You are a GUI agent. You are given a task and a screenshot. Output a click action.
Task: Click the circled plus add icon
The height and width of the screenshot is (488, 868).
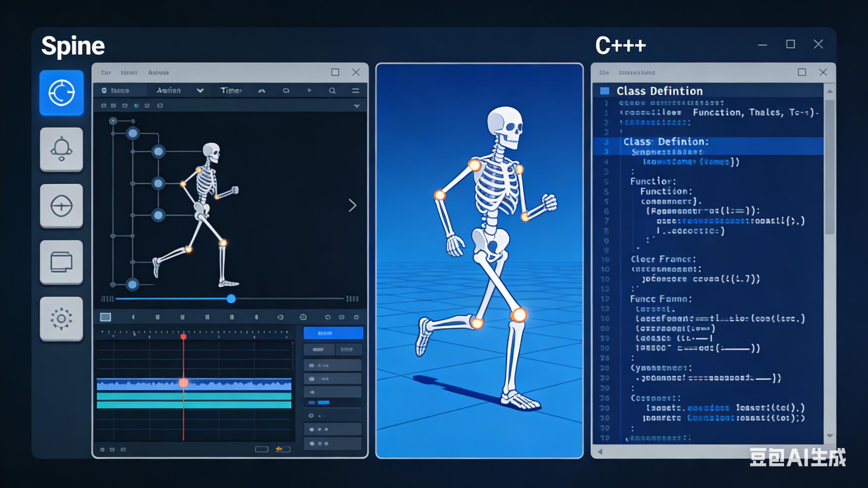[x=61, y=206]
